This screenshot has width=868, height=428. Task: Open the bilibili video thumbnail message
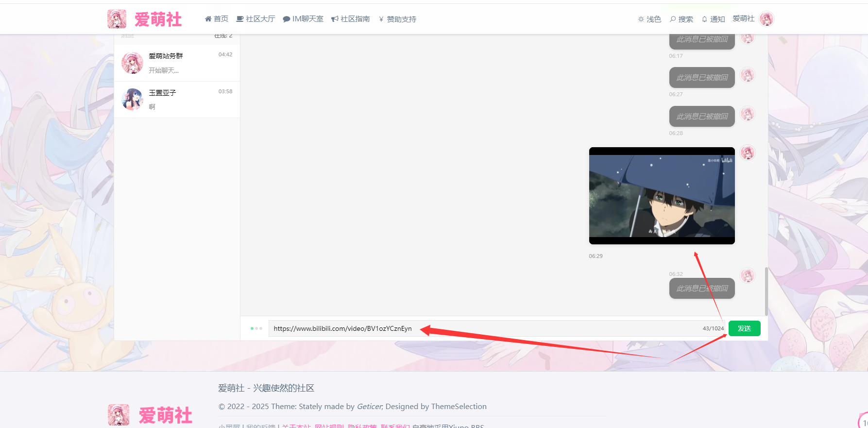coord(662,196)
